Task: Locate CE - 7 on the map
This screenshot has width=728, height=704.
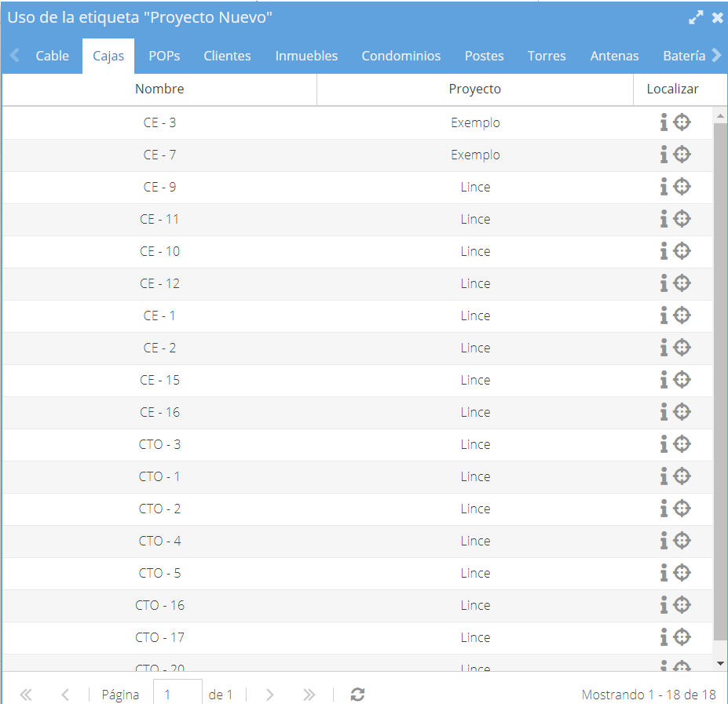Action: coord(682,155)
